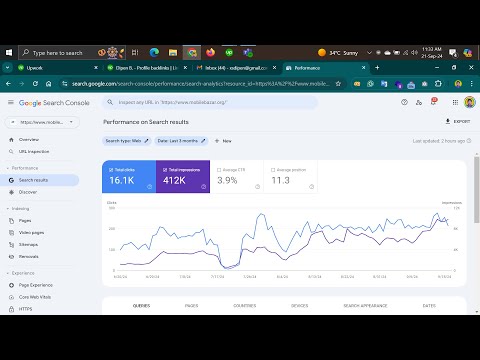Open the browser three-dot menu

pyautogui.click(x=472, y=84)
